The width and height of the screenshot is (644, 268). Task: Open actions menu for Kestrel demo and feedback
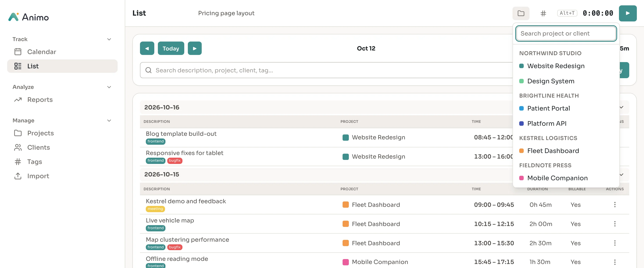pyautogui.click(x=615, y=205)
